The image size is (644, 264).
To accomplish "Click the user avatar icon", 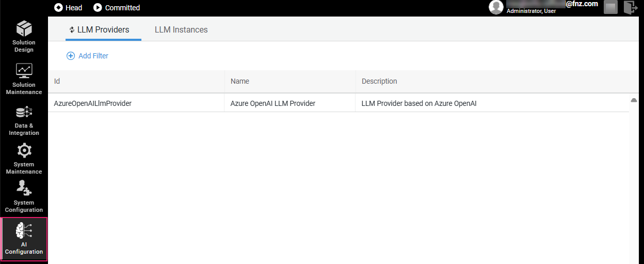I will (496, 7).
